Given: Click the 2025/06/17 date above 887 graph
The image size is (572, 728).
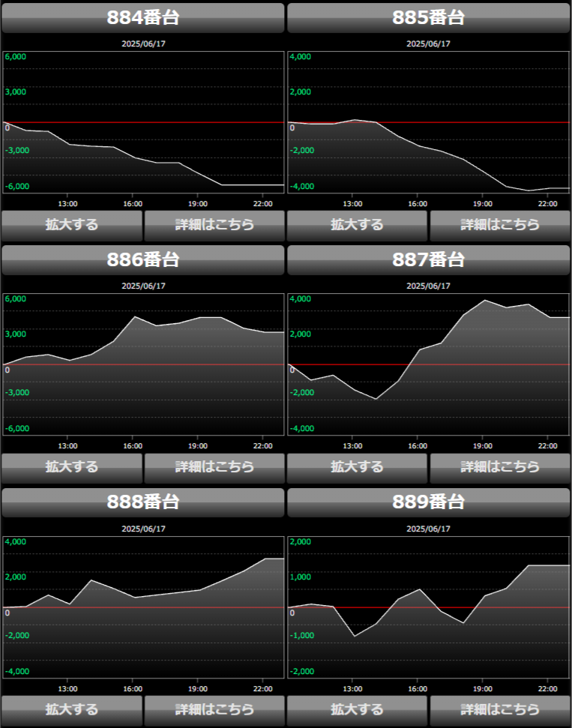Looking at the screenshot, I should tap(429, 286).
